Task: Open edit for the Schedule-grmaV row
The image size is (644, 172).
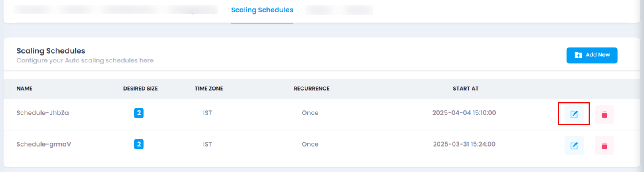Action: pos(574,146)
